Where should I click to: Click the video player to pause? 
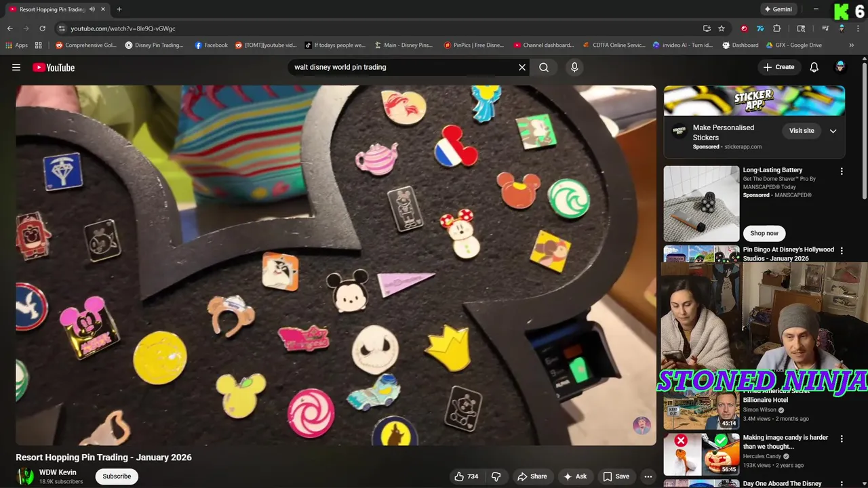tap(336, 266)
